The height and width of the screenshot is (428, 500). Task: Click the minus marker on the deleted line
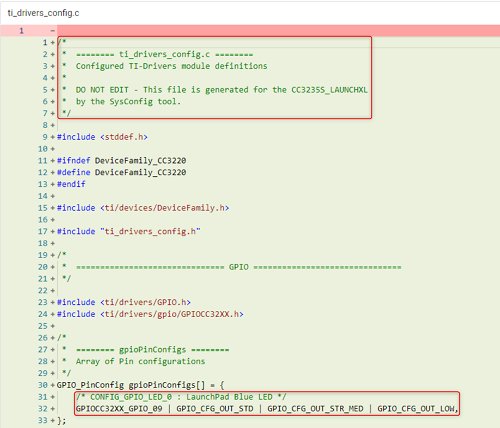pos(53,31)
